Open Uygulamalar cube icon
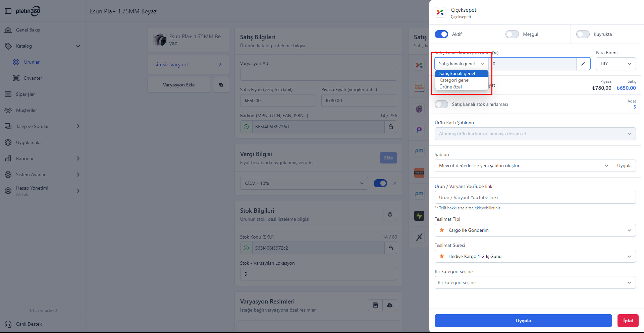This screenshot has width=644, height=333. click(x=8, y=142)
